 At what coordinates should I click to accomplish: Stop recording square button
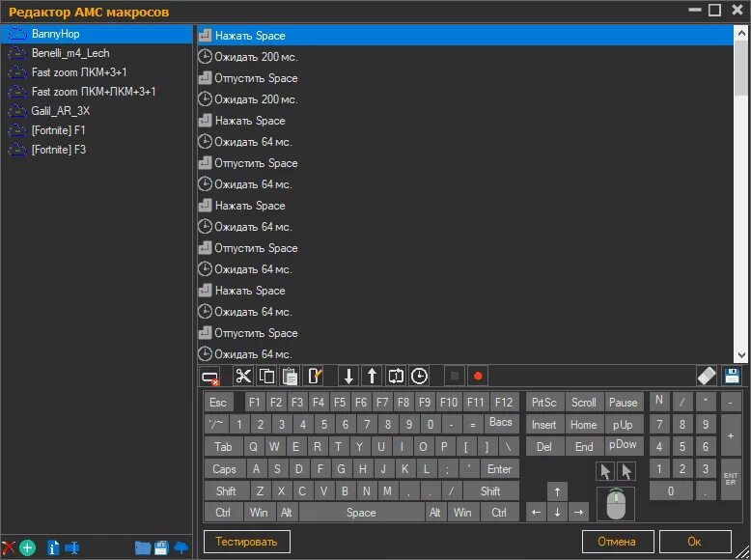click(455, 376)
